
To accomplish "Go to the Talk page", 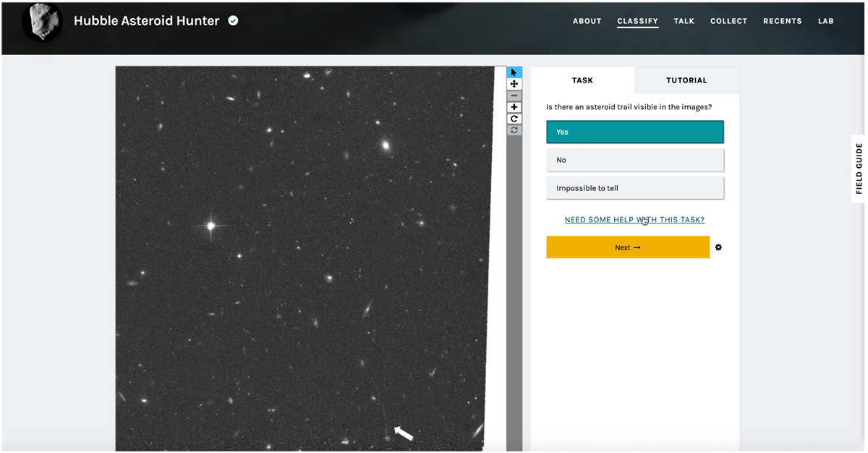I will click(x=684, y=21).
